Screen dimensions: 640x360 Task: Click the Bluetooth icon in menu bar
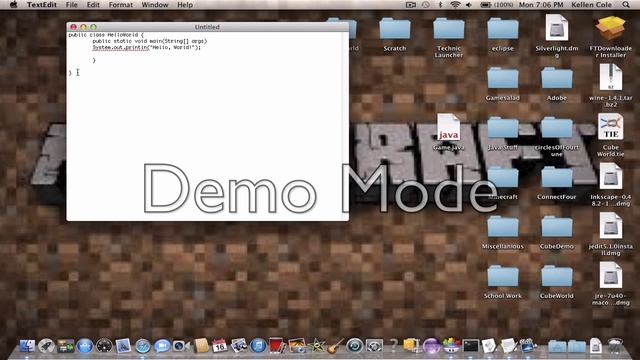tap(440, 5)
